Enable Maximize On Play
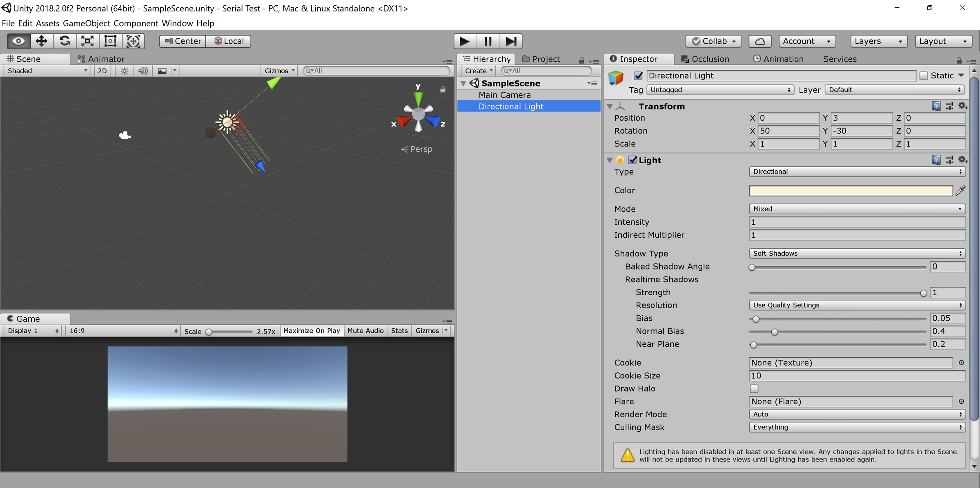This screenshot has width=980, height=488. [312, 330]
